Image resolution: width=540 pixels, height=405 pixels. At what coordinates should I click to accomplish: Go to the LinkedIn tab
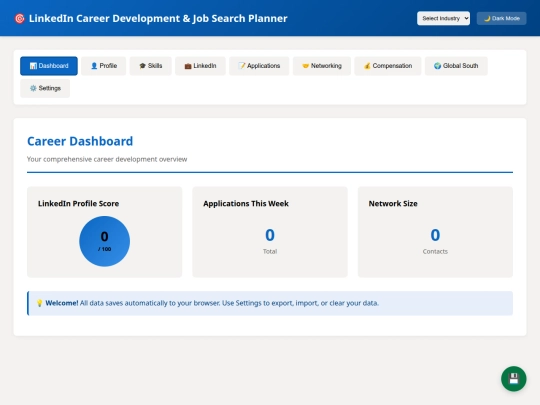tap(200, 66)
